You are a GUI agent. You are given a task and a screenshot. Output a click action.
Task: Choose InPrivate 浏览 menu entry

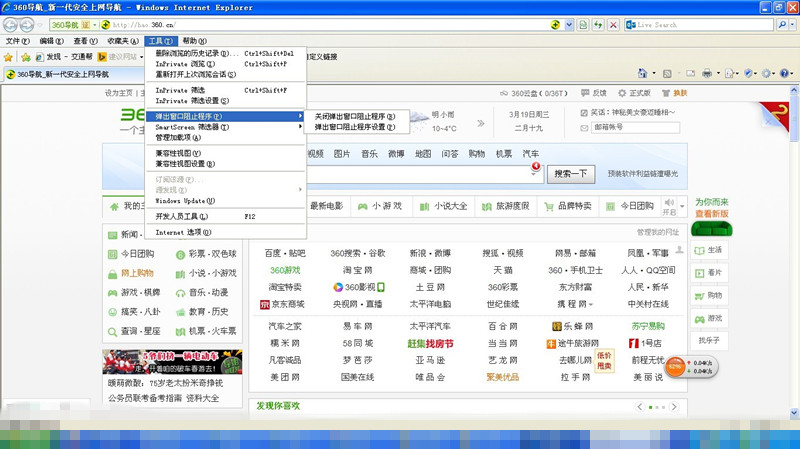pos(225,64)
